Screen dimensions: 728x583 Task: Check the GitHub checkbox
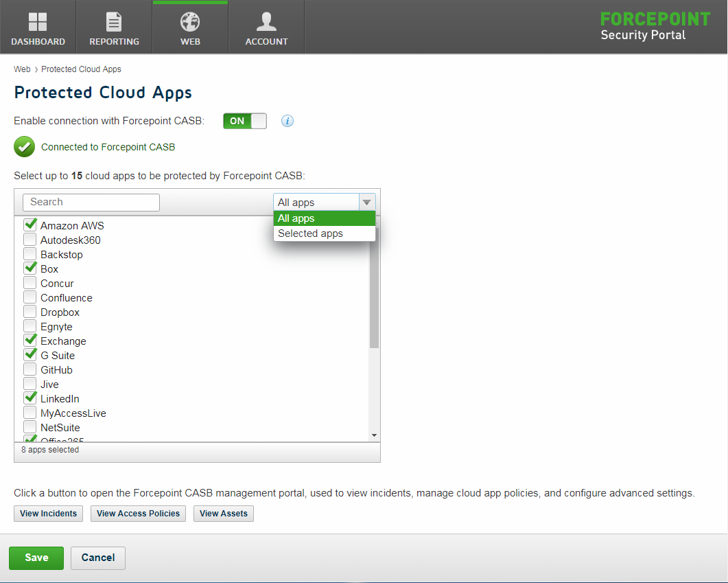click(x=30, y=369)
